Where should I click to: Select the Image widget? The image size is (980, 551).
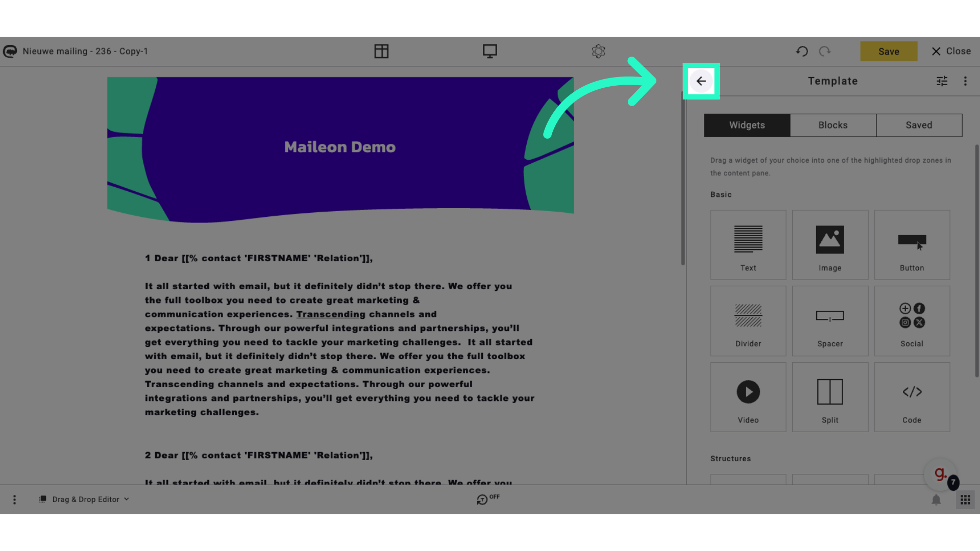830,245
